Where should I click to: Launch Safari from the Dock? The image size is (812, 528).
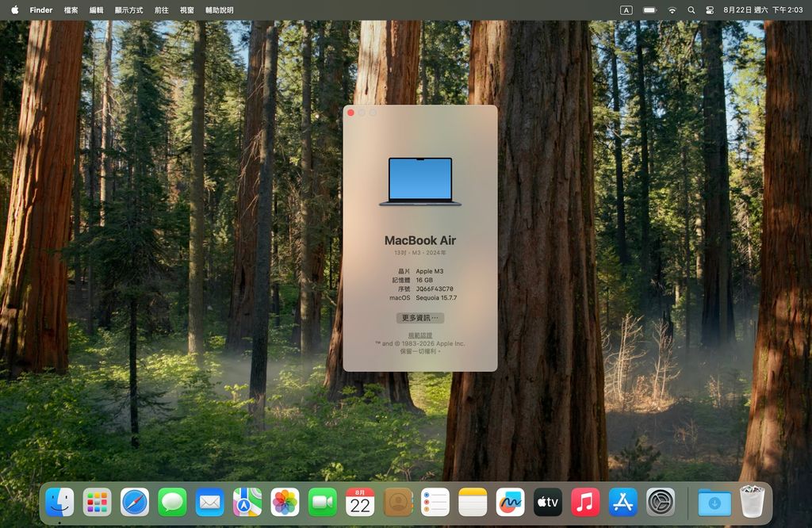click(135, 502)
